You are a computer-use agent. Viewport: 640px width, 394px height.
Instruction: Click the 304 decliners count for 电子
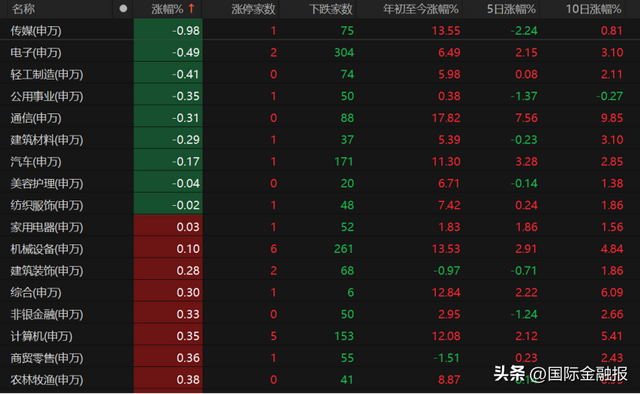[344, 53]
